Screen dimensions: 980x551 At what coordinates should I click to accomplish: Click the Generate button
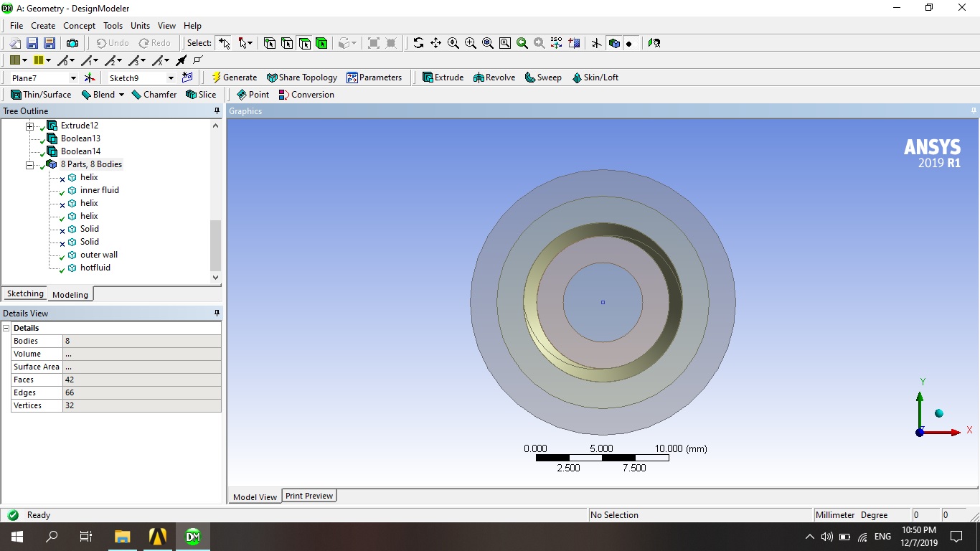click(x=234, y=77)
